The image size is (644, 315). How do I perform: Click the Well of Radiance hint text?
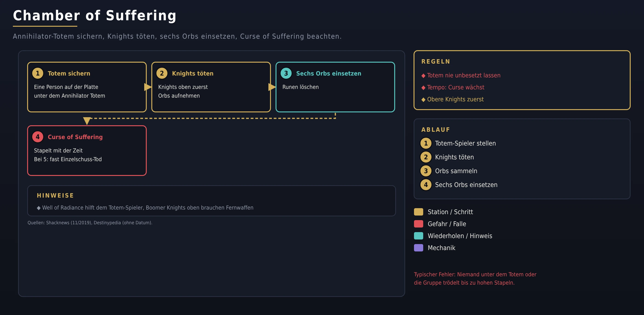click(148, 208)
